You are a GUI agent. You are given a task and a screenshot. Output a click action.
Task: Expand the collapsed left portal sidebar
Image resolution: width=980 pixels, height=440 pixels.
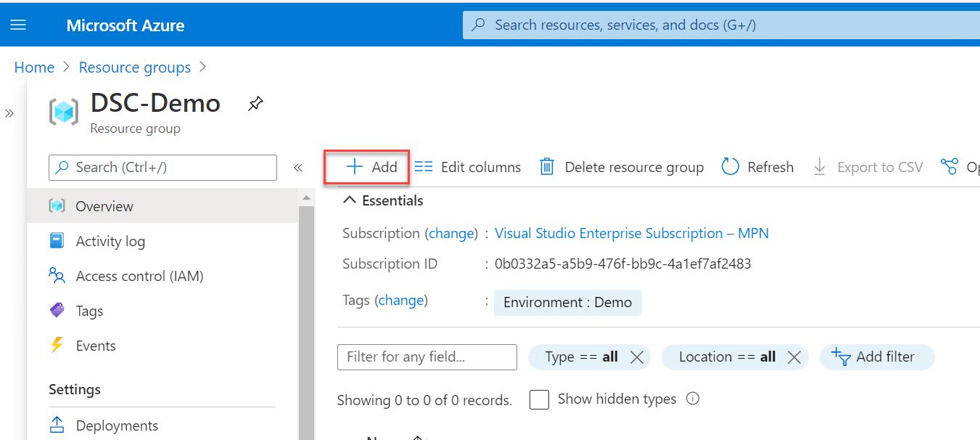coord(9,113)
